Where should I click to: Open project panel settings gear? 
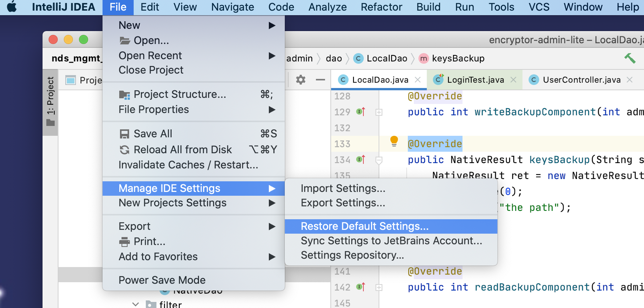coord(301,80)
